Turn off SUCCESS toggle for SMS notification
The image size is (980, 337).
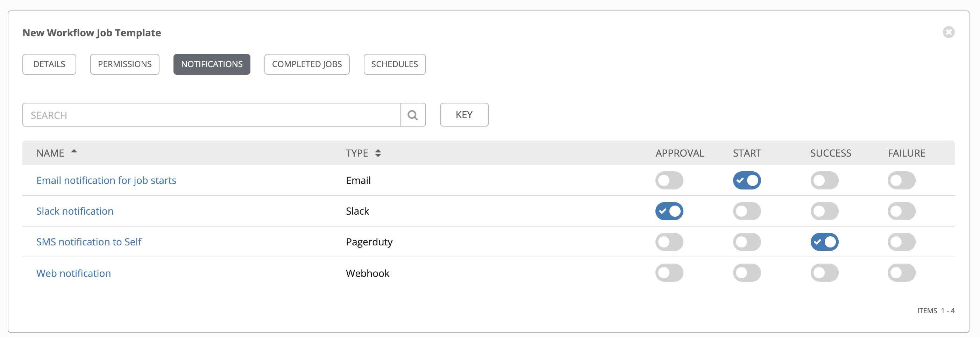point(824,242)
